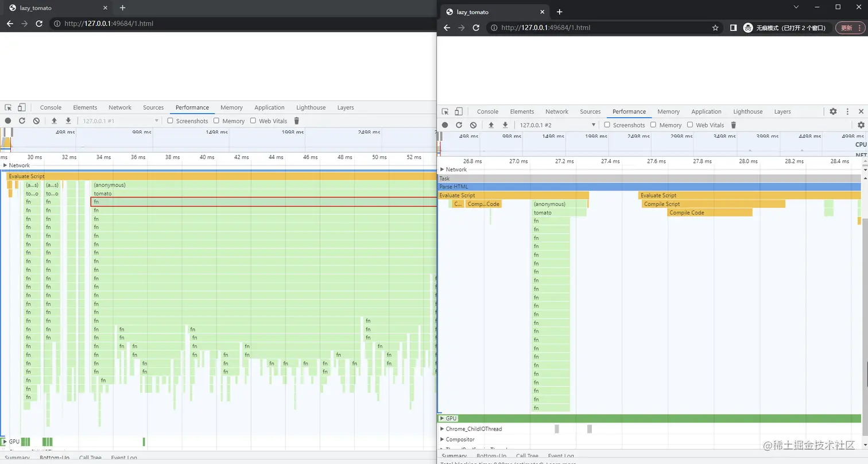Switch to Console tab in left DevTools
Viewport: 868px width, 464px height.
(x=51, y=107)
